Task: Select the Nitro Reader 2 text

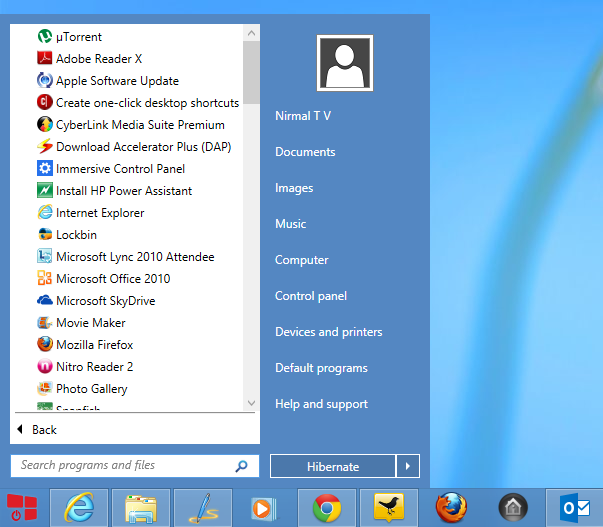Action: pyautogui.click(x=95, y=367)
